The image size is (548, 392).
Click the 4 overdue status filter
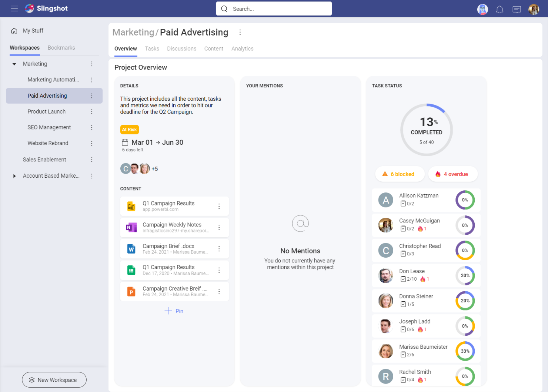coord(452,174)
